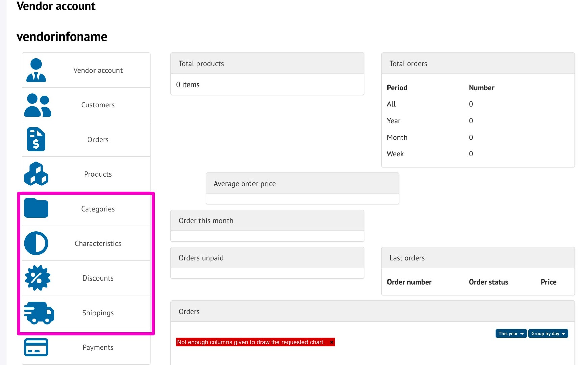
Task: Expand the This year dropdown
Action: coord(511,334)
